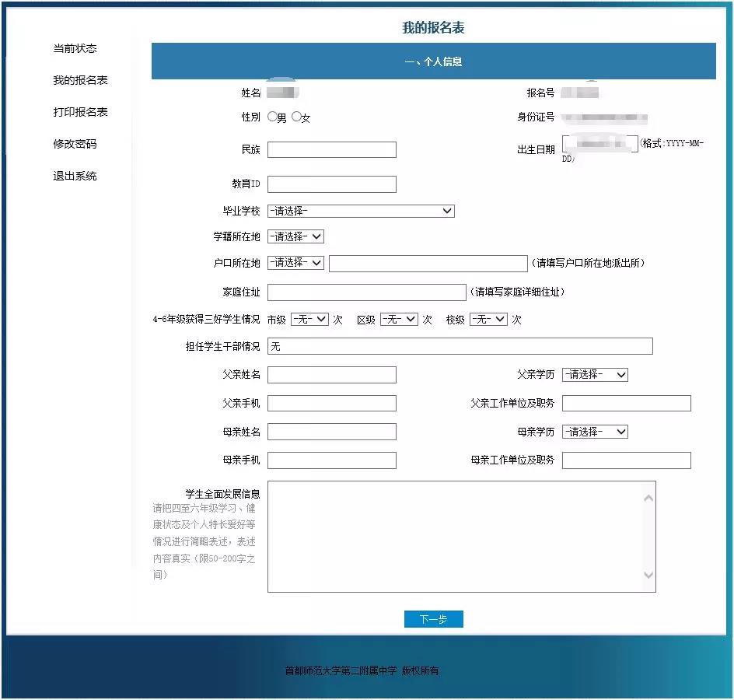Focus the 学生全面发展信息 text area
Image resolution: width=734 pixels, height=700 pixels.
click(x=462, y=537)
